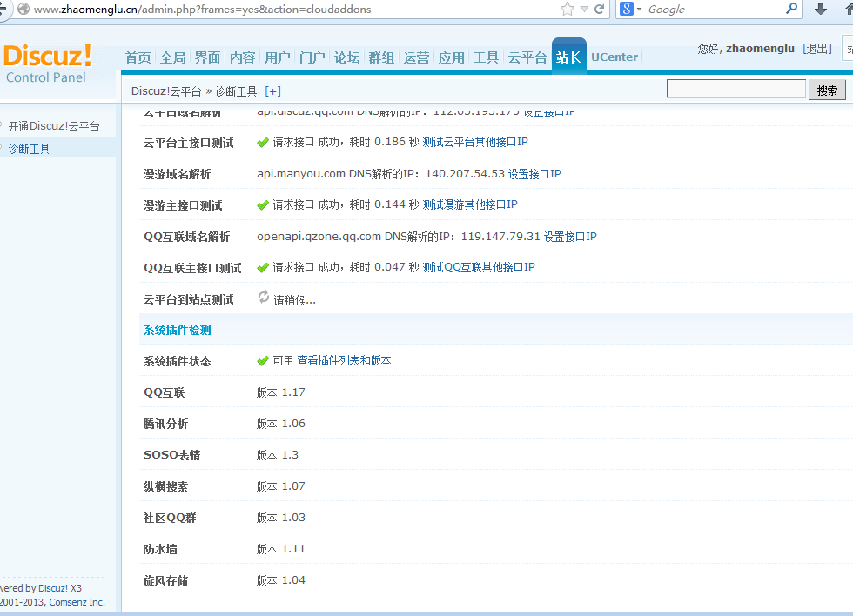Switch to the 内容 tab
The height and width of the screenshot is (616, 853).
tap(243, 57)
